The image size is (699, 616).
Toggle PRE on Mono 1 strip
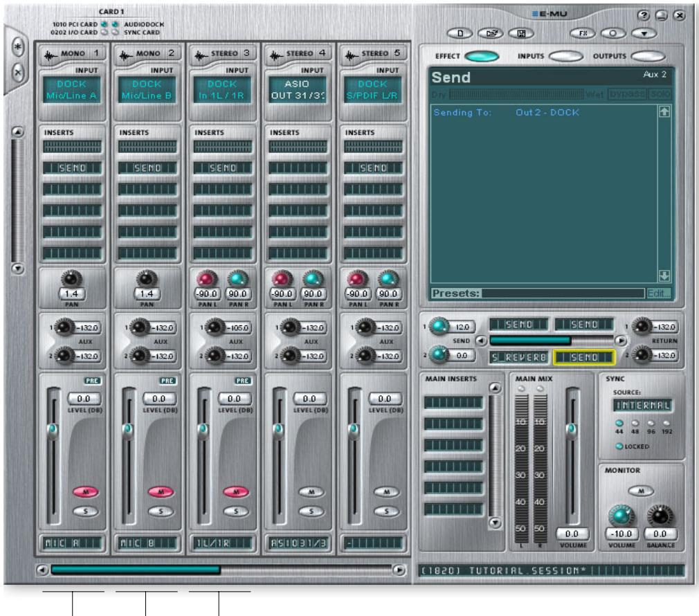pos(92,381)
